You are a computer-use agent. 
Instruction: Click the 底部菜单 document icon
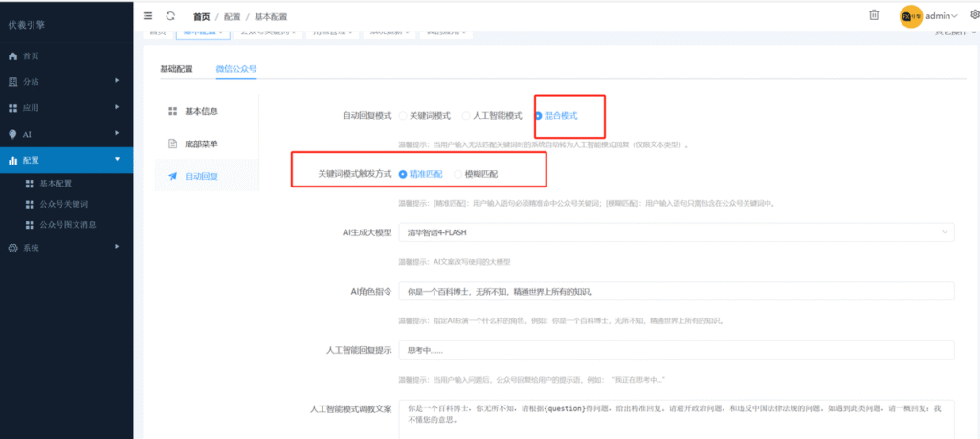tap(173, 143)
